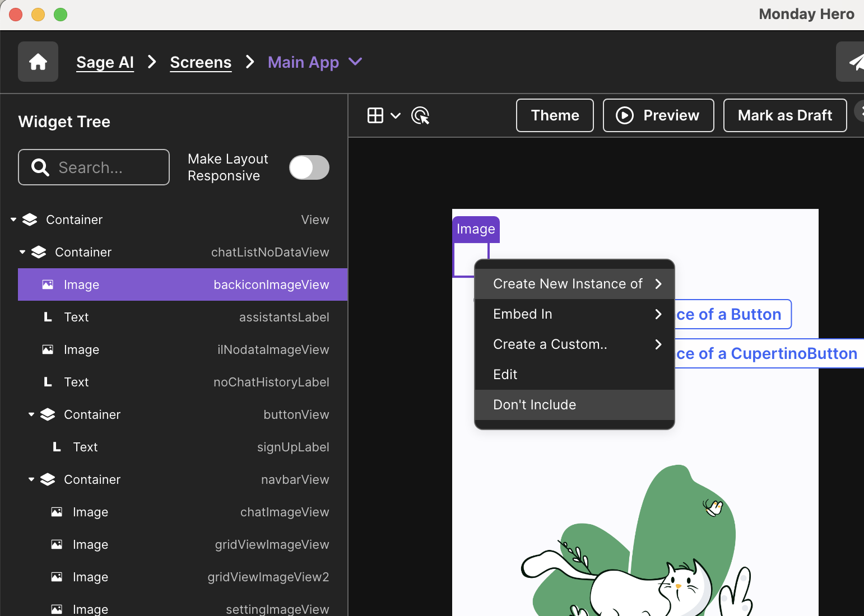Choose Don't Include from context menu
864x616 pixels.
tap(574, 405)
